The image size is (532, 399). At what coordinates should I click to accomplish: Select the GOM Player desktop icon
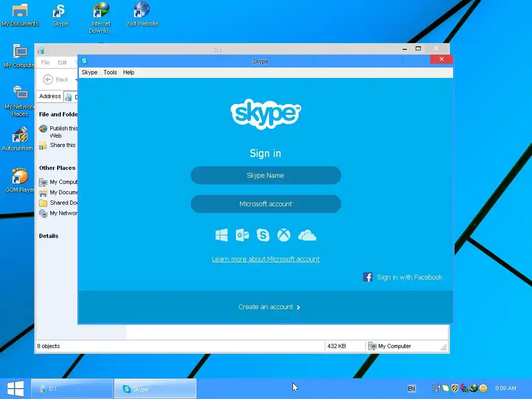(x=20, y=180)
